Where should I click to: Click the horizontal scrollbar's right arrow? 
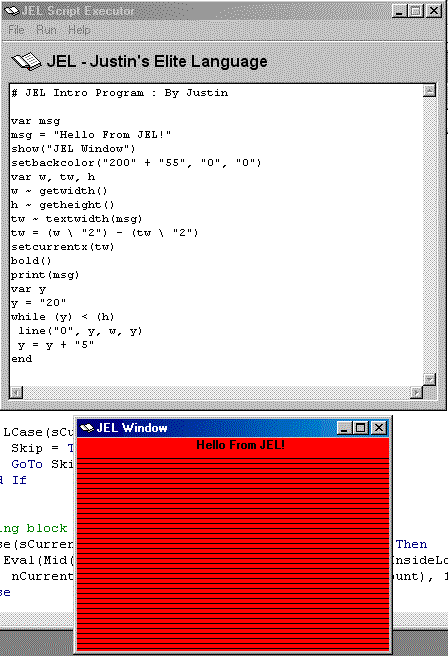coord(416,392)
